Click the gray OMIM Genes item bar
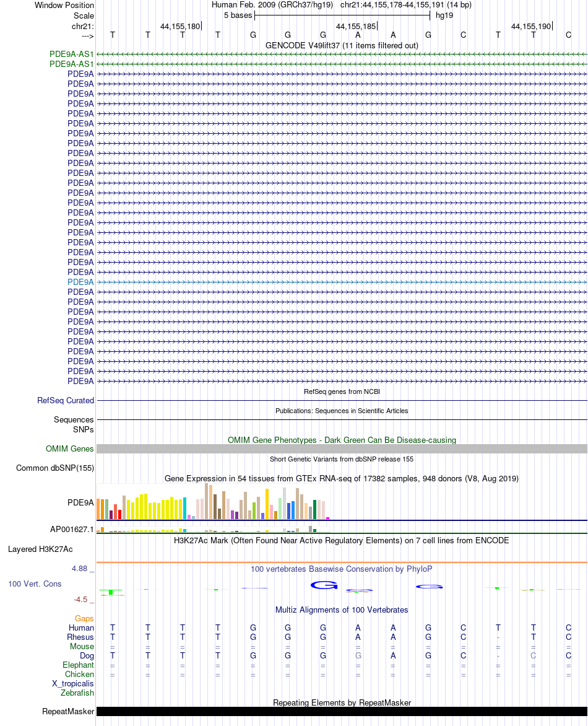Image resolution: width=588 pixels, height=726 pixels. 342,448
